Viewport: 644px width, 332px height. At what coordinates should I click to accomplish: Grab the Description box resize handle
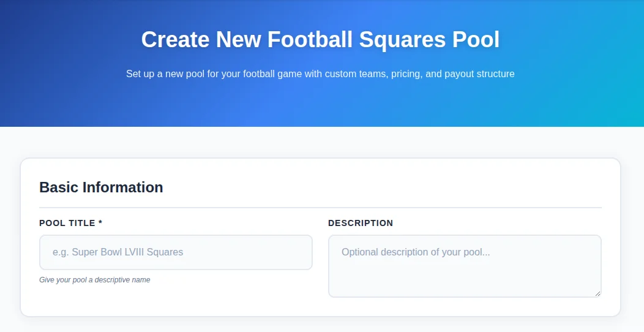(597, 293)
